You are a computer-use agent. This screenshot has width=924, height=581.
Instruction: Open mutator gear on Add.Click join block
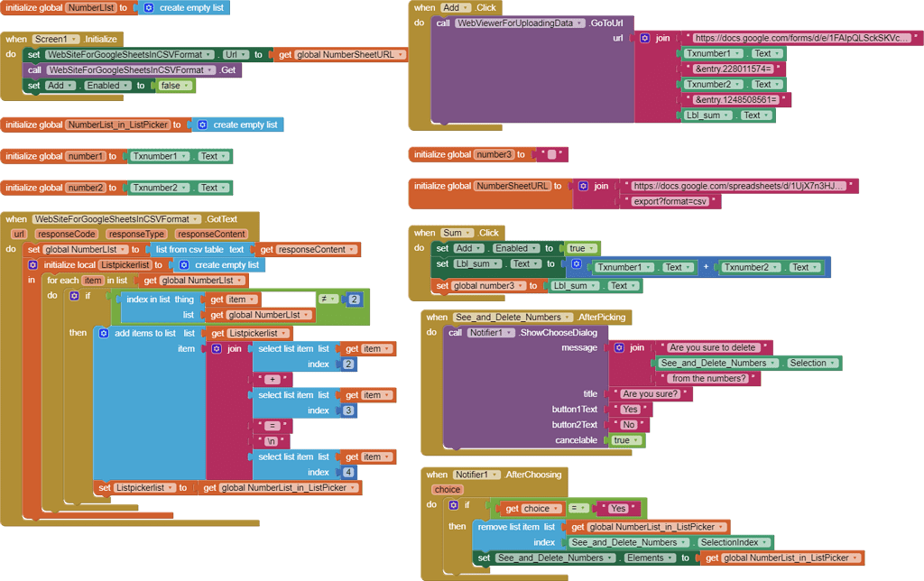644,39
